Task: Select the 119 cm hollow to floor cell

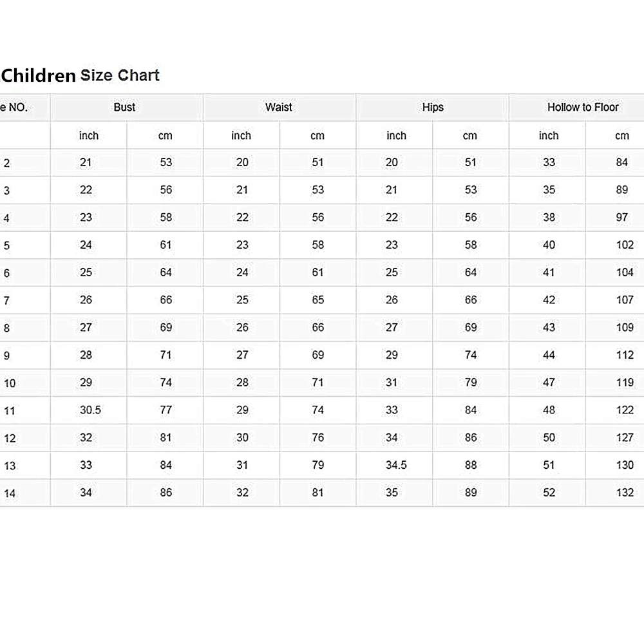Action: pyautogui.click(x=625, y=383)
